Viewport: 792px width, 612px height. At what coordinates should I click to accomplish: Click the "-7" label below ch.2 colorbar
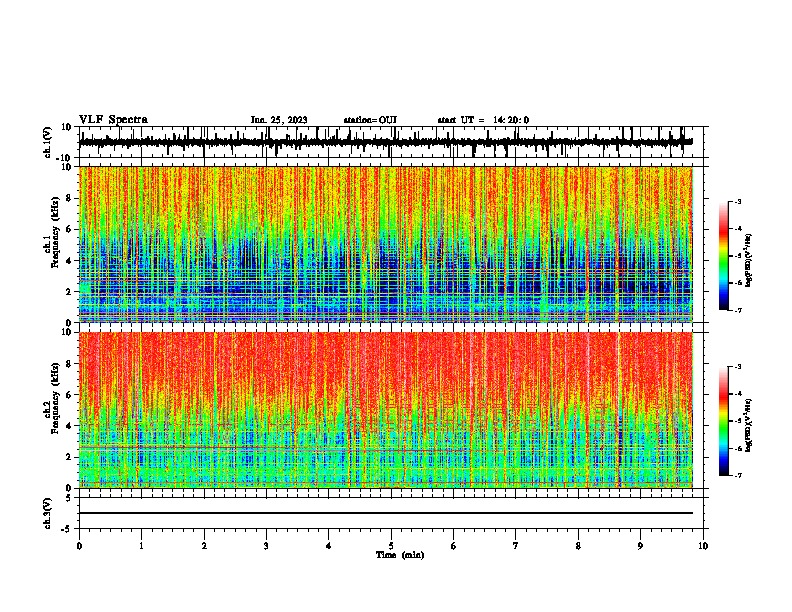coord(737,475)
